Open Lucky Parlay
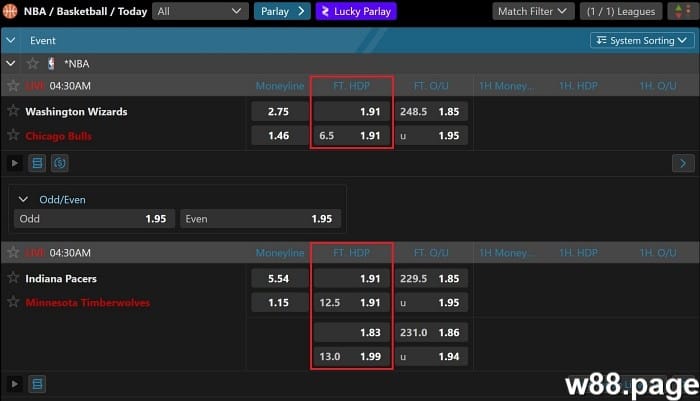Image resolution: width=700 pixels, height=401 pixels. (x=356, y=11)
